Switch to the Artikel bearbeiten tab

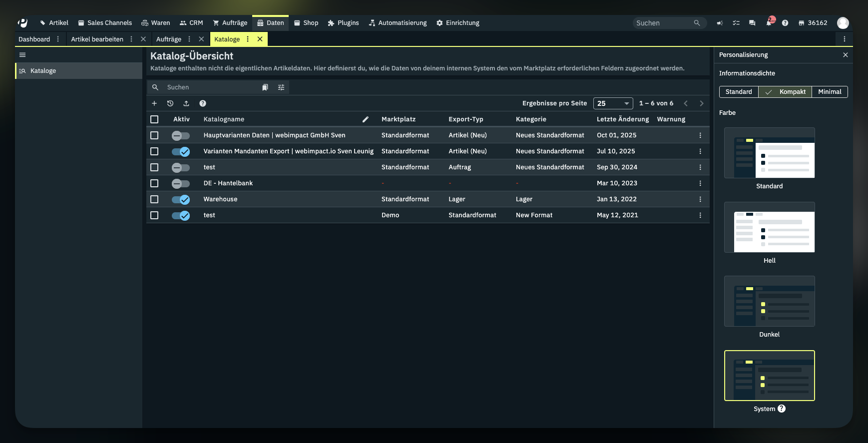pyautogui.click(x=97, y=39)
